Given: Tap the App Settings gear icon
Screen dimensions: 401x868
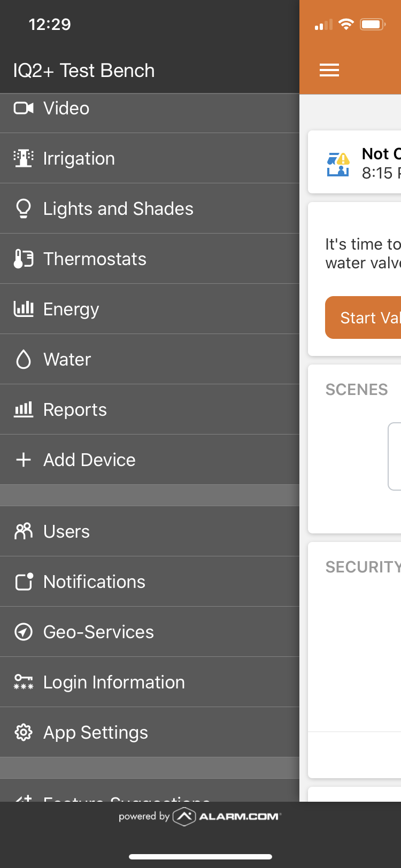Looking at the screenshot, I should coord(24,733).
